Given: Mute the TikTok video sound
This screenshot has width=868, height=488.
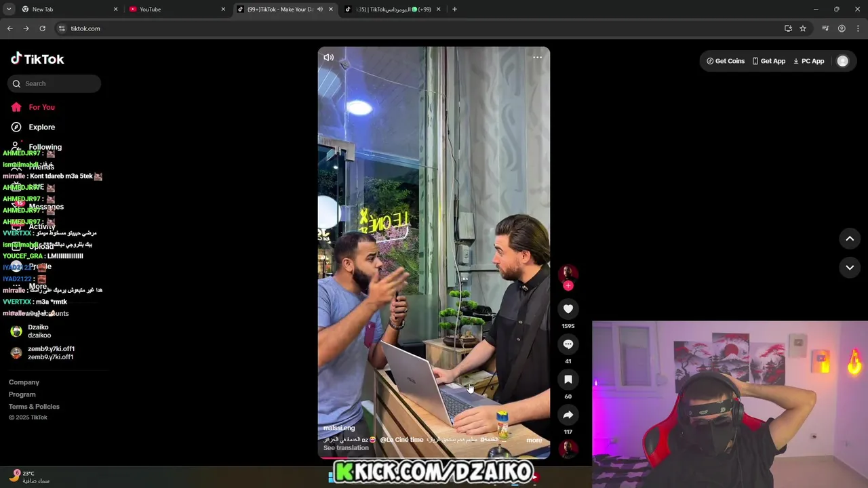Looking at the screenshot, I should (x=328, y=58).
